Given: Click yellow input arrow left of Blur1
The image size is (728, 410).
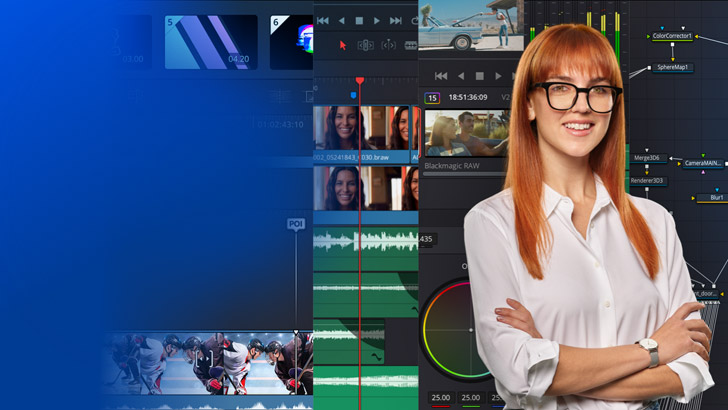Looking at the screenshot, I should pyautogui.click(x=693, y=198).
